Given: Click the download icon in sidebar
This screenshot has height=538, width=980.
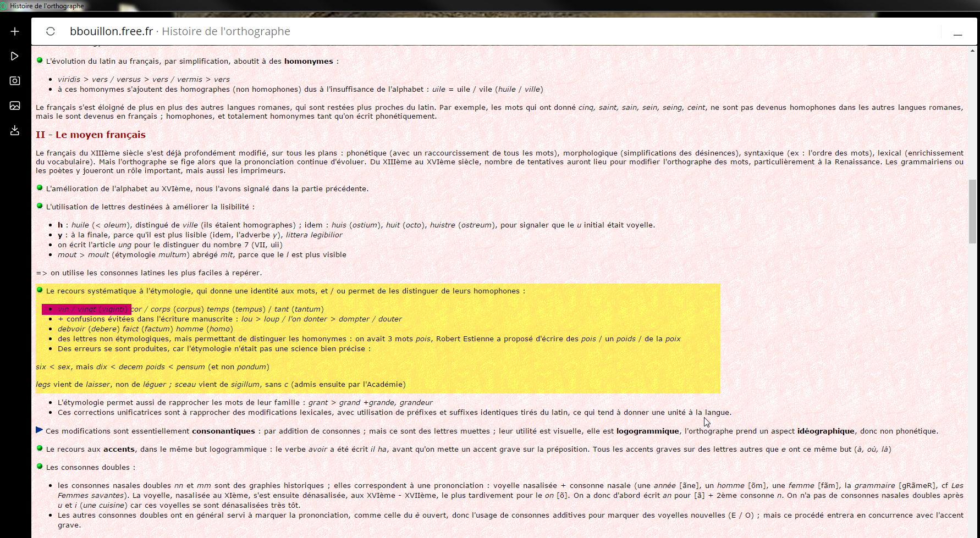Looking at the screenshot, I should (15, 130).
